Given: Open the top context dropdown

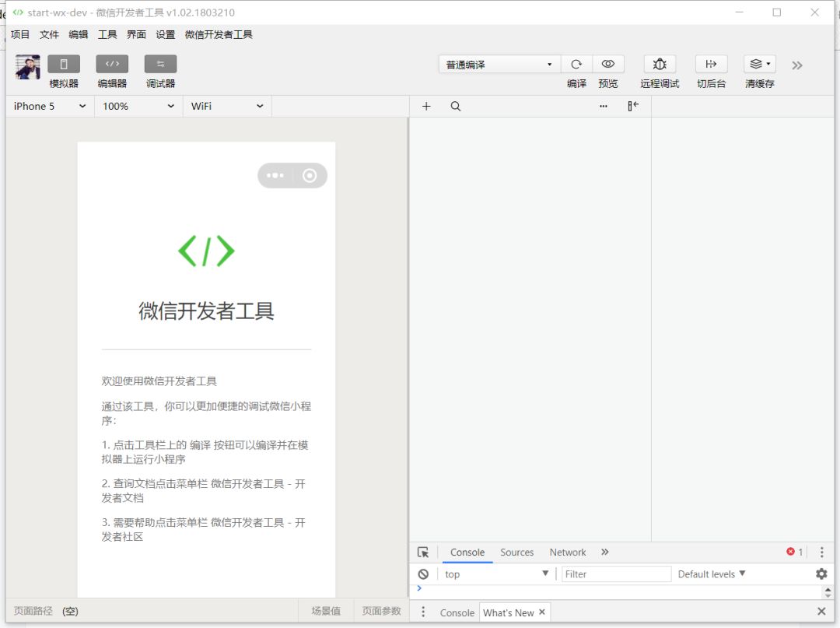Looking at the screenshot, I should [x=496, y=574].
